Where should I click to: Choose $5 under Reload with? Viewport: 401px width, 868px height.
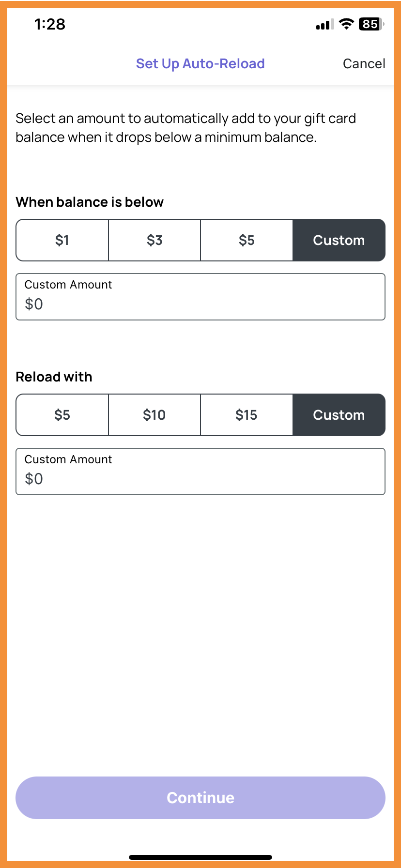point(62,415)
